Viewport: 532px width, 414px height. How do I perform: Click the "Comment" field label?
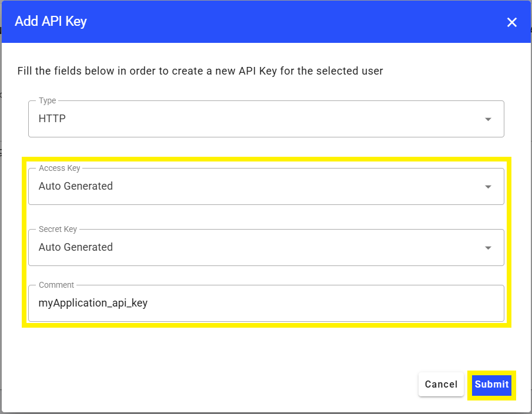click(x=56, y=285)
